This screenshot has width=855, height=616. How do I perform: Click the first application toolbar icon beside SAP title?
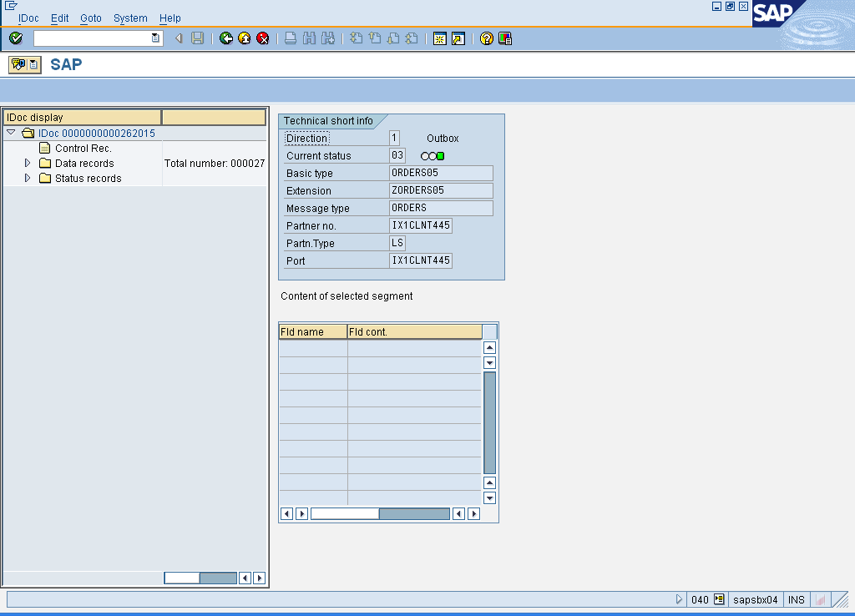point(18,64)
